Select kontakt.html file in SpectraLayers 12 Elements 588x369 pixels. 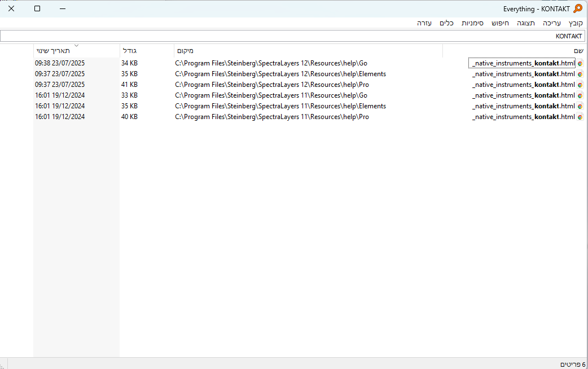tap(523, 74)
